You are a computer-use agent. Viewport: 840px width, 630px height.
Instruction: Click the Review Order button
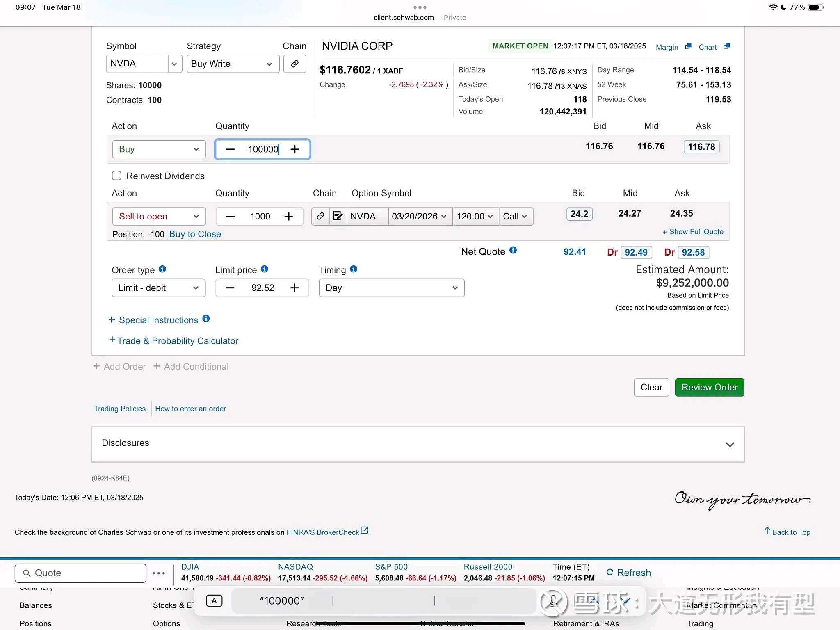(710, 387)
